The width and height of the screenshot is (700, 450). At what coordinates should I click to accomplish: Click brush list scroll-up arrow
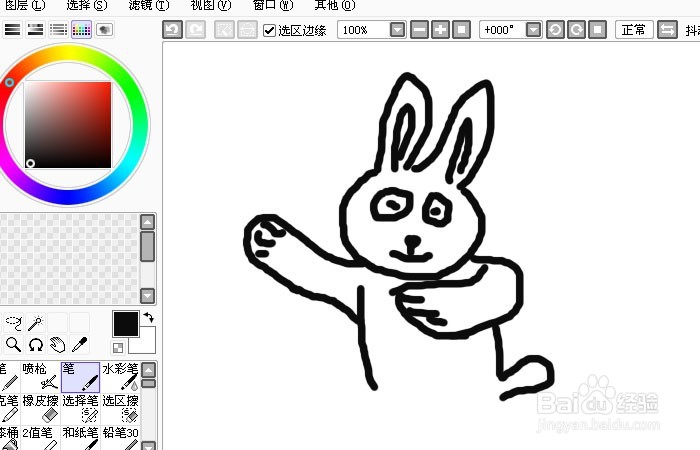point(149,370)
